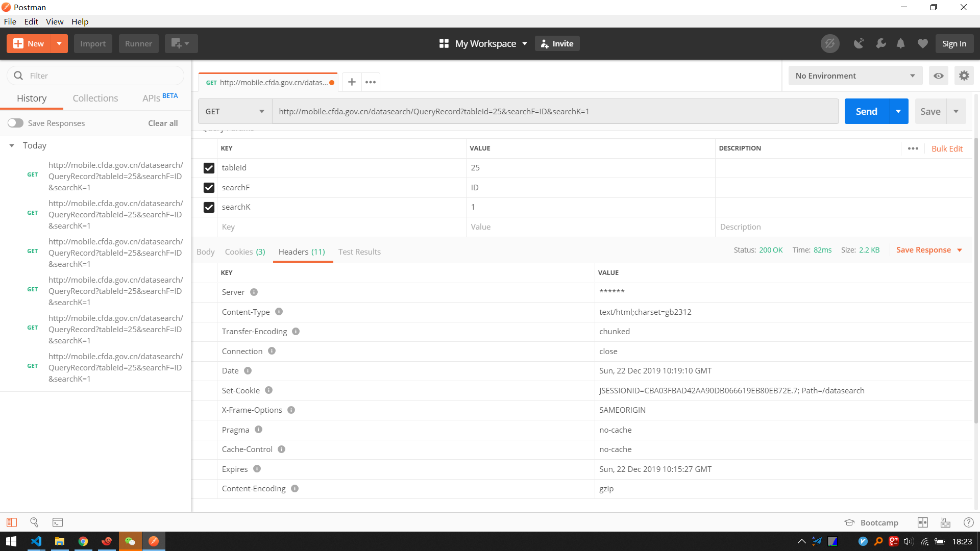980x551 pixels.
Task: Open Find and Replace icon
Action: pyautogui.click(x=34, y=522)
